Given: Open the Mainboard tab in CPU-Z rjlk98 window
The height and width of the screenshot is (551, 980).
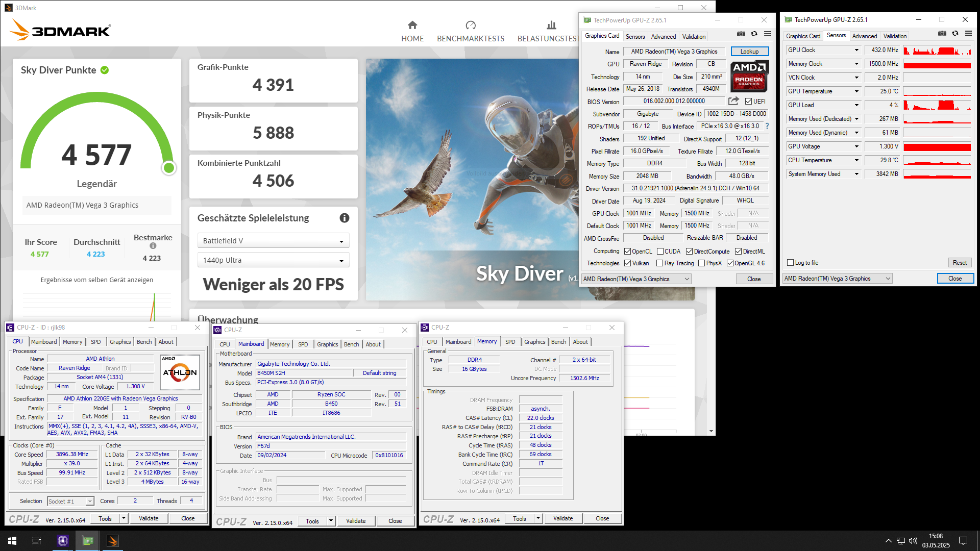Looking at the screenshot, I should (44, 342).
